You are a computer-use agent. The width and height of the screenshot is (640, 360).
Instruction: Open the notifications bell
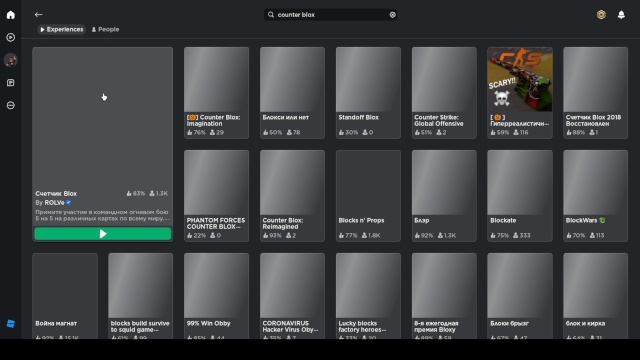tap(621, 15)
